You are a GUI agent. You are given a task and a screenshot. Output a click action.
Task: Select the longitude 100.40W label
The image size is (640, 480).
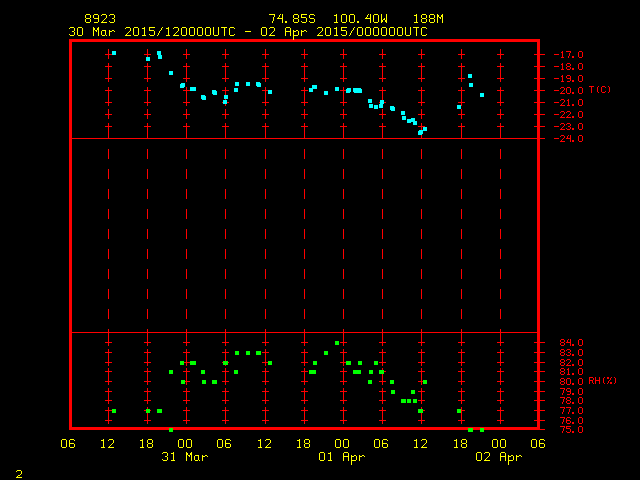(x=360, y=19)
